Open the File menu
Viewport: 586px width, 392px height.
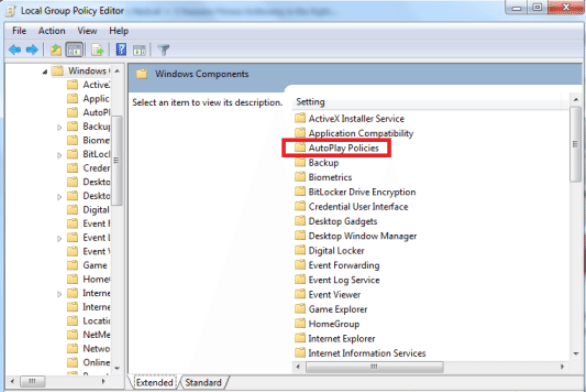pyautogui.click(x=19, y=31)
